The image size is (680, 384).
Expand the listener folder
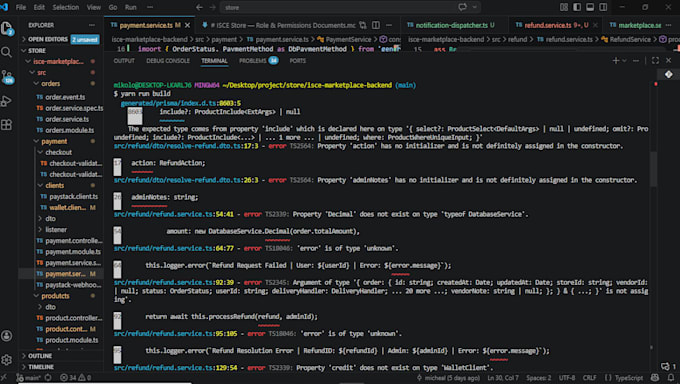[x=56, y=230]
